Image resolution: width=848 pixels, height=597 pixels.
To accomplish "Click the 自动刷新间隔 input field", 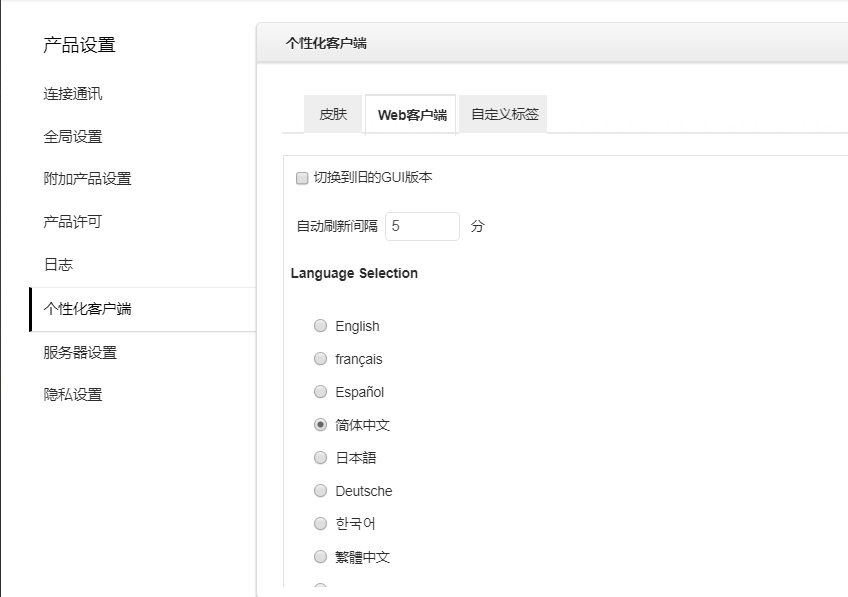I will coord(422,226).
